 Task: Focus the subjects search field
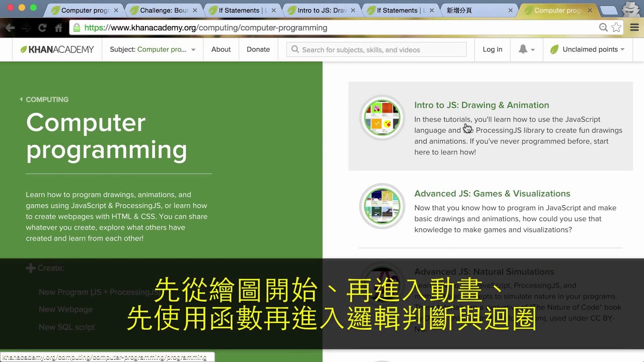click(x=376, y=49)
